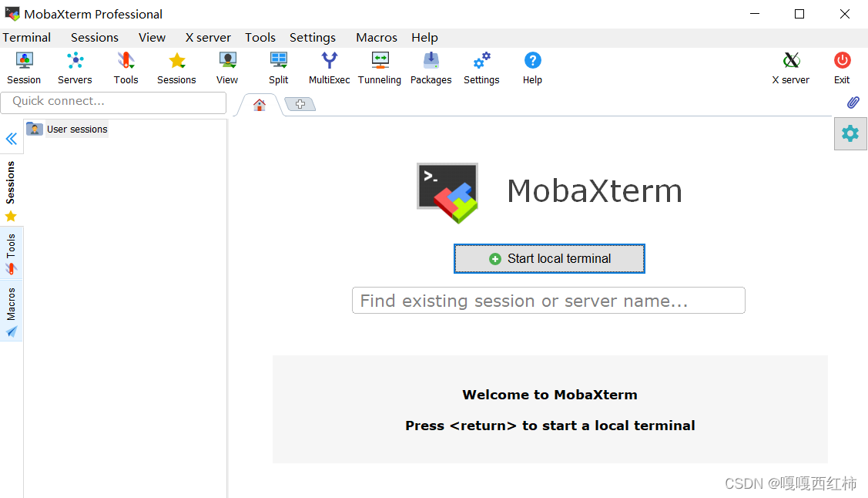Open the Settings menu in menu bar
The image size is (868, 498).
(313, 38)
